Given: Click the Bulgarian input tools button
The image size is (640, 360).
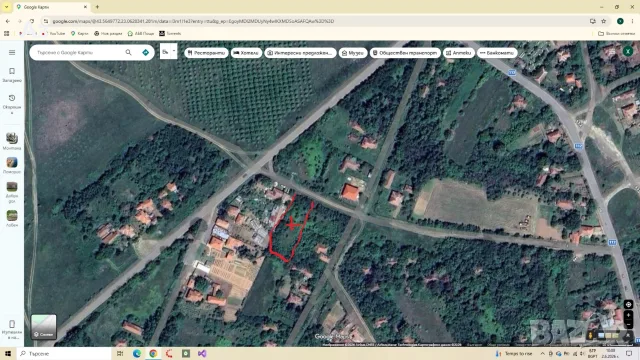Looking at the screenshot, I should coord(165,51).
